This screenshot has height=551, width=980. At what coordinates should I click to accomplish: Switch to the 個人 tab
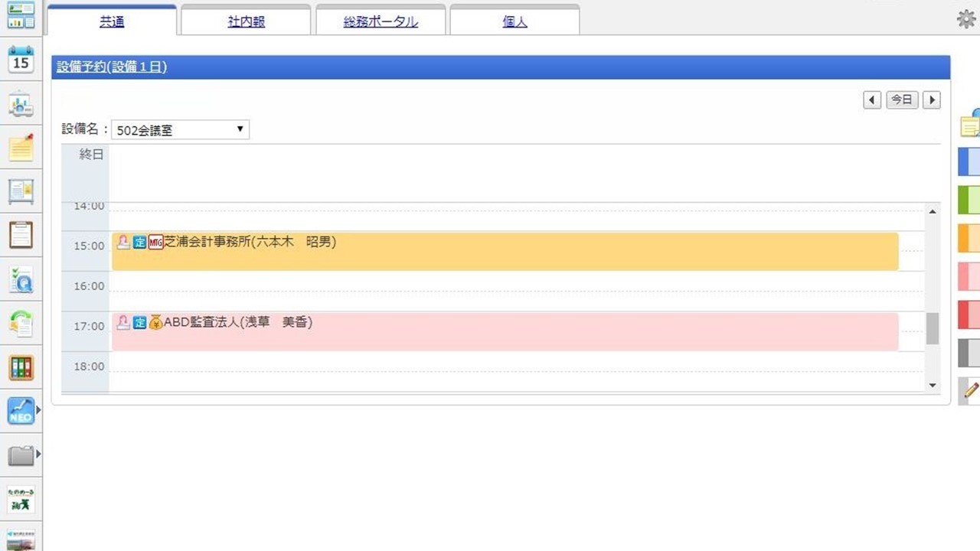click(515, 22)
